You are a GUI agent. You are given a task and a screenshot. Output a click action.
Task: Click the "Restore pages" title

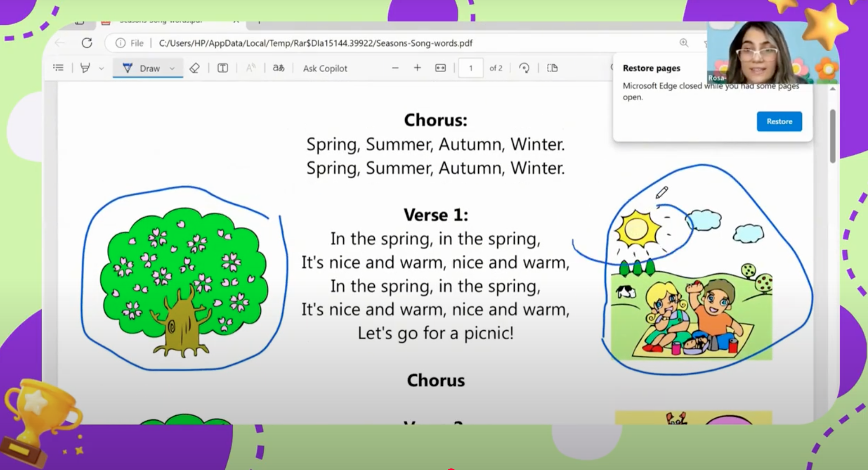tap(651, 68)
